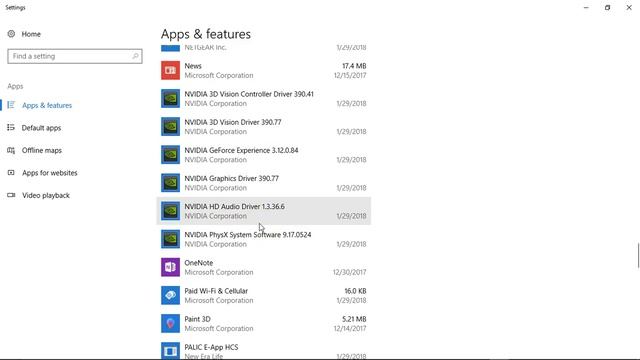The height and width of the screenshot is (360, 640).
Task: Click the 12/30/2017 date for OneNote
Action: [x=349, y=272]
